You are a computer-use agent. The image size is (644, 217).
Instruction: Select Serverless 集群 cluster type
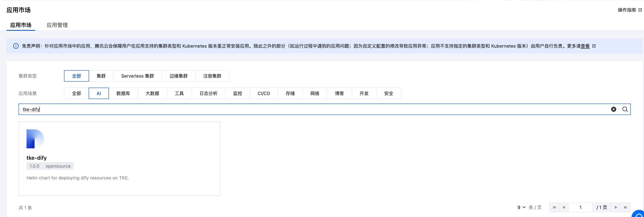click(x=138, y=76)
